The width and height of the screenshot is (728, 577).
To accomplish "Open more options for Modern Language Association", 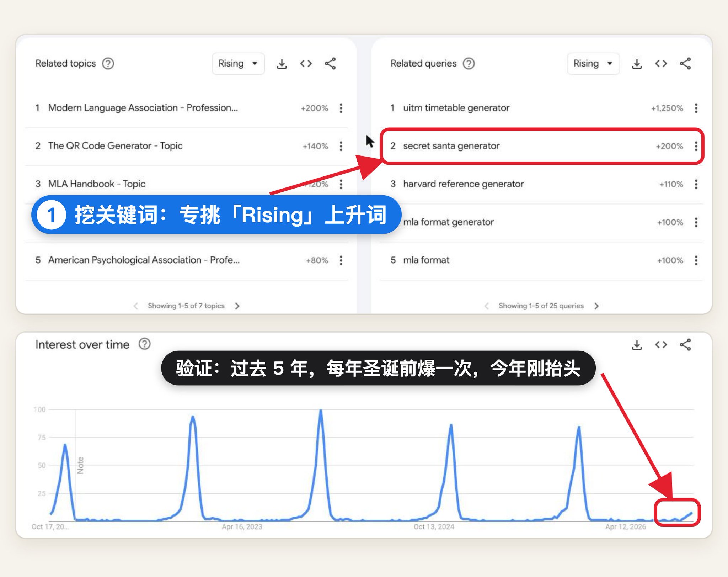I will pyautogui.click(x=341, y=108).
